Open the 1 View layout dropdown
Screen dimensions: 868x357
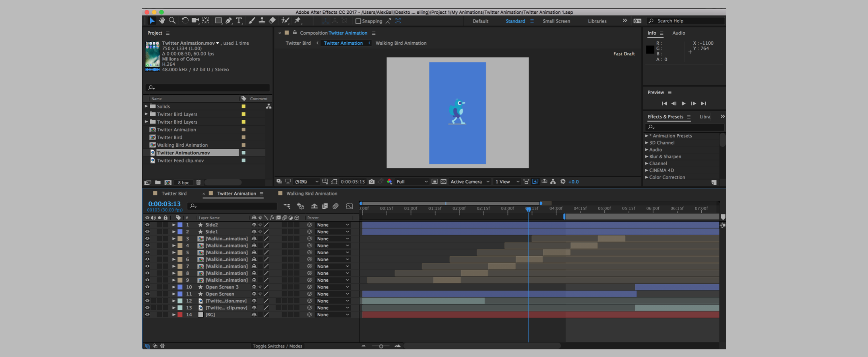point(507,182)
